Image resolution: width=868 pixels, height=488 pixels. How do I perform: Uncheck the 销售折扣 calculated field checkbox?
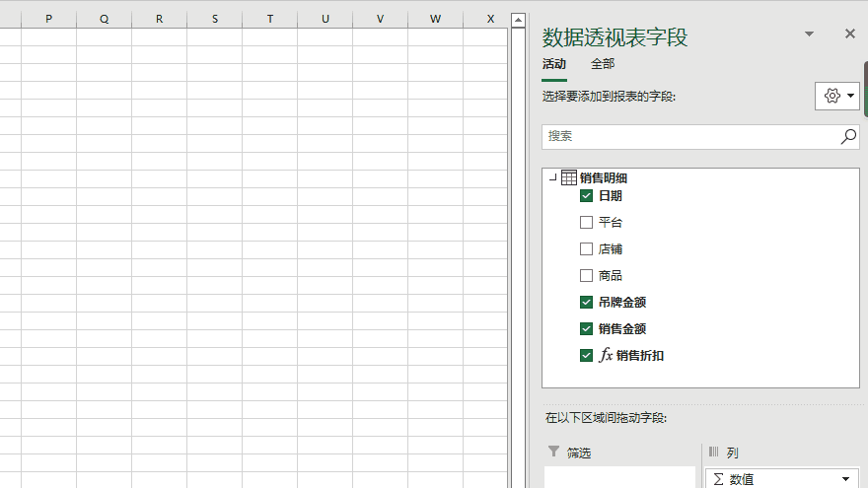(586, 355)
